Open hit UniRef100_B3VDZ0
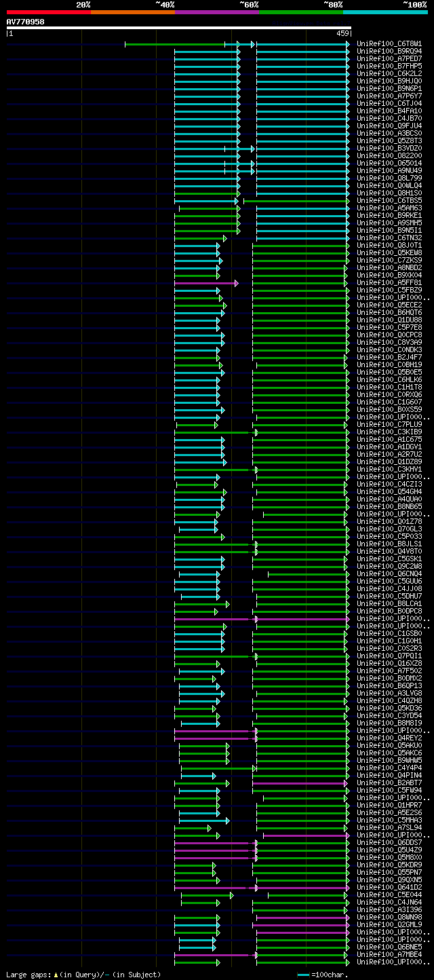434x980 pixels. pos(389,148)
